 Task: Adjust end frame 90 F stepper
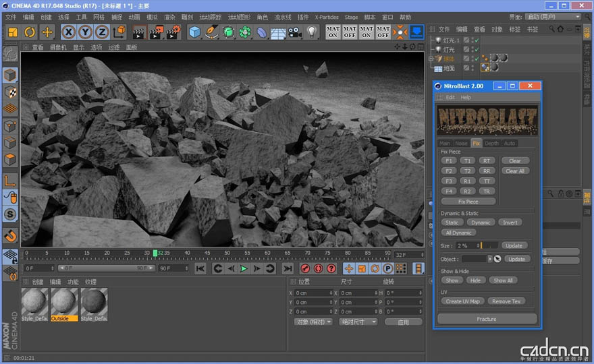[x=186, y=268]
